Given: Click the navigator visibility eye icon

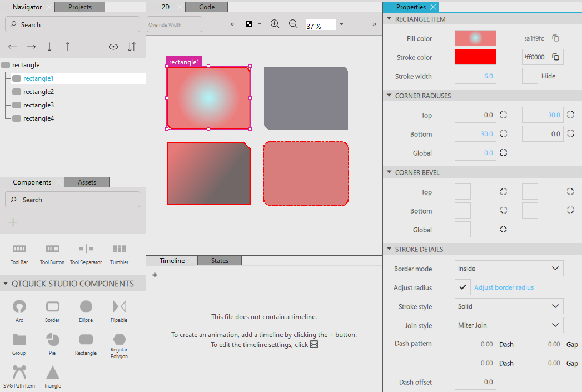Looking at the screenshot, I should point(113,47).
